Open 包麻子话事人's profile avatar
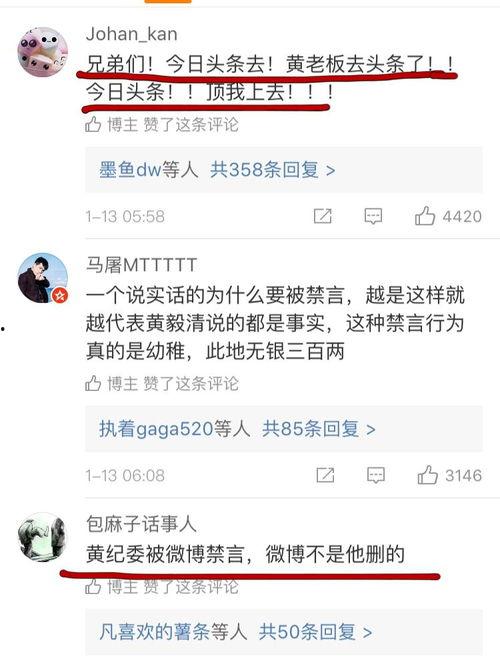This screenshot has height=666, width=500. [42, 537]
